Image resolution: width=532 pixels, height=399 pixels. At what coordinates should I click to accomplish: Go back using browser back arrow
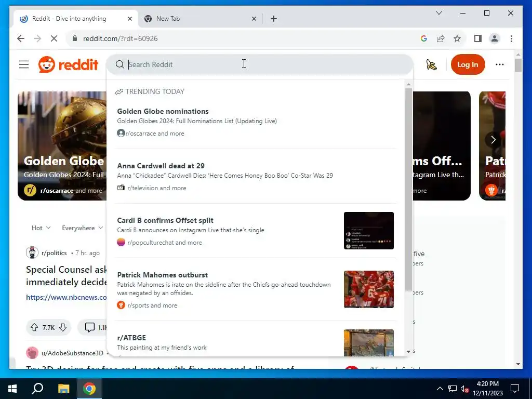coord(21,38)
